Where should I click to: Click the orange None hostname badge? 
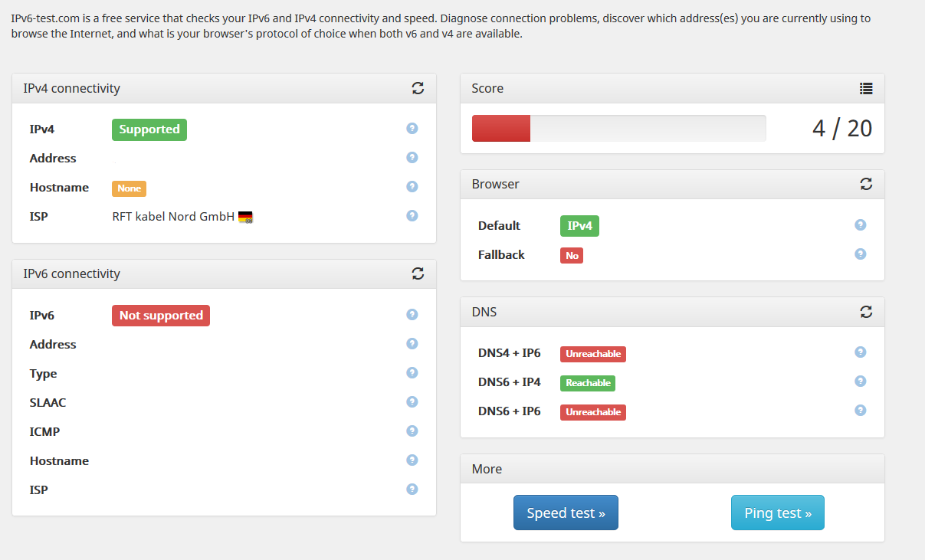click(x=129, y=188)
